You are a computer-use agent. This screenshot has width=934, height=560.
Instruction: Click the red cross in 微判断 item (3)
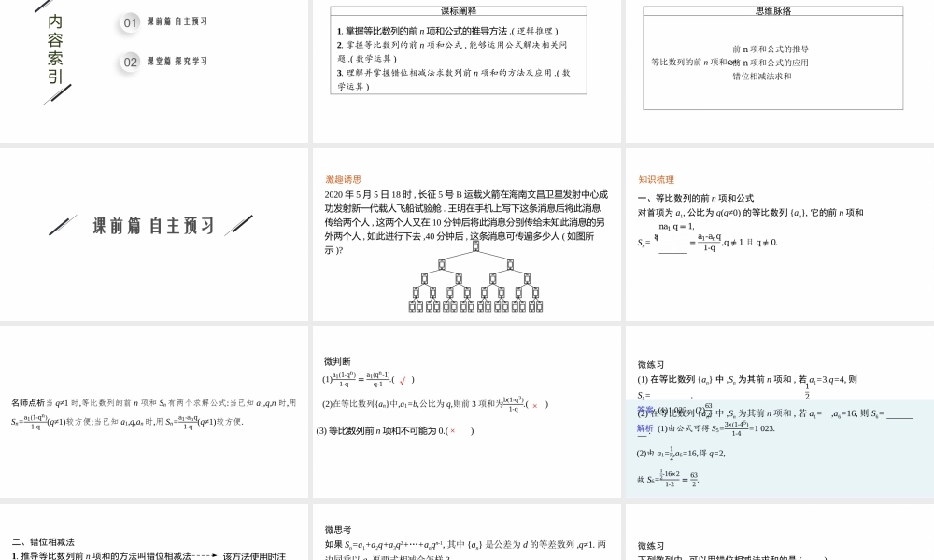pyautogui.click(x=453, y=431)
